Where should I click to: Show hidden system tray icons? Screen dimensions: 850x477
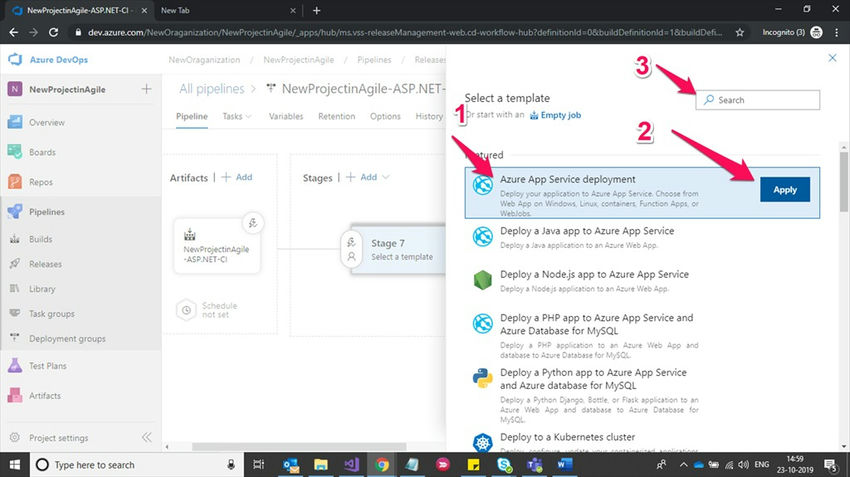point(684,465)
